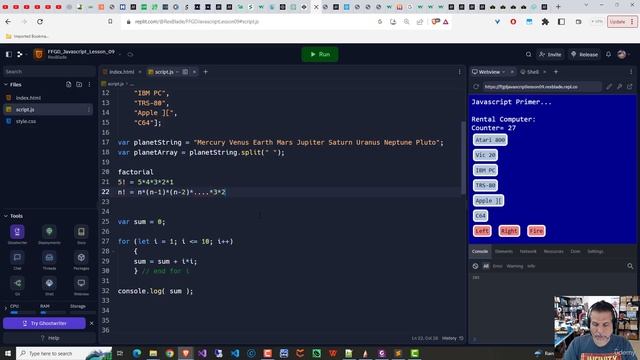Create a new folder in Files panel

click(79, 84)
